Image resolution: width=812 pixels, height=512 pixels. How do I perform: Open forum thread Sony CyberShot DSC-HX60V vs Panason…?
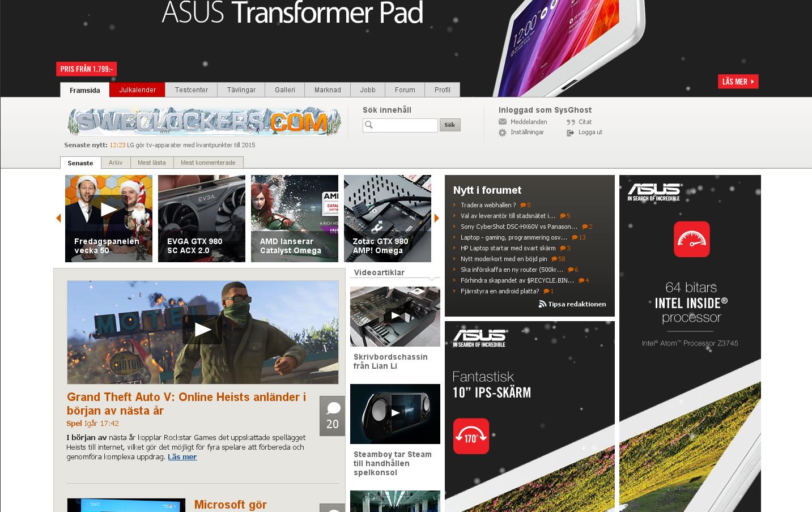tap(519, 227)
